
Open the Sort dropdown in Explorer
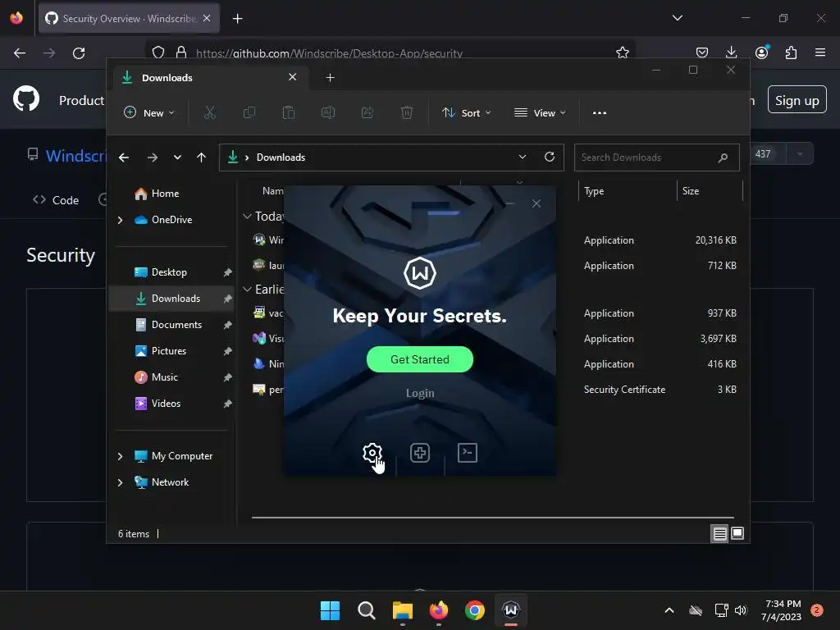tap(466, 113)
